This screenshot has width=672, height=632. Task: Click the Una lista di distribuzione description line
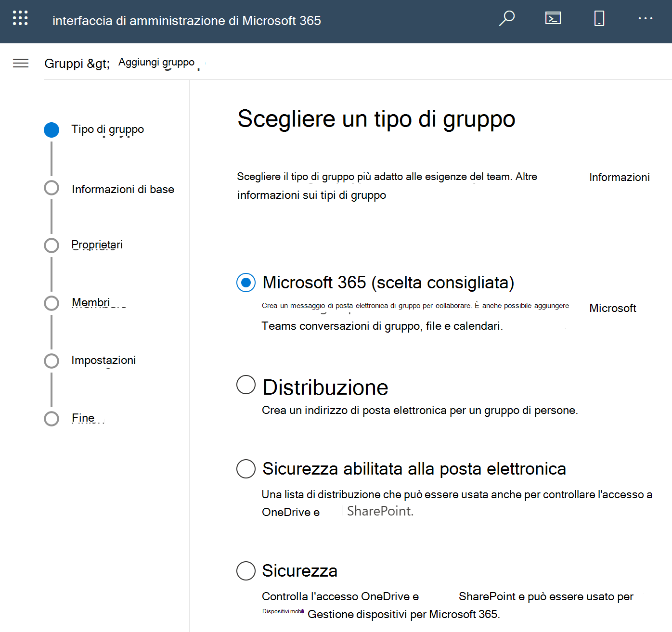pyautogui.click(x=457, y=494)
